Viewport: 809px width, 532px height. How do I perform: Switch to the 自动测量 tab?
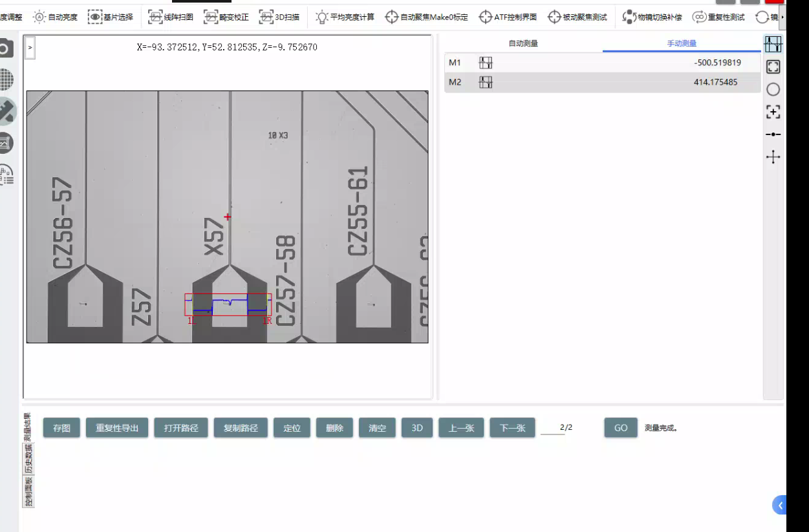(x=523, y=43)
